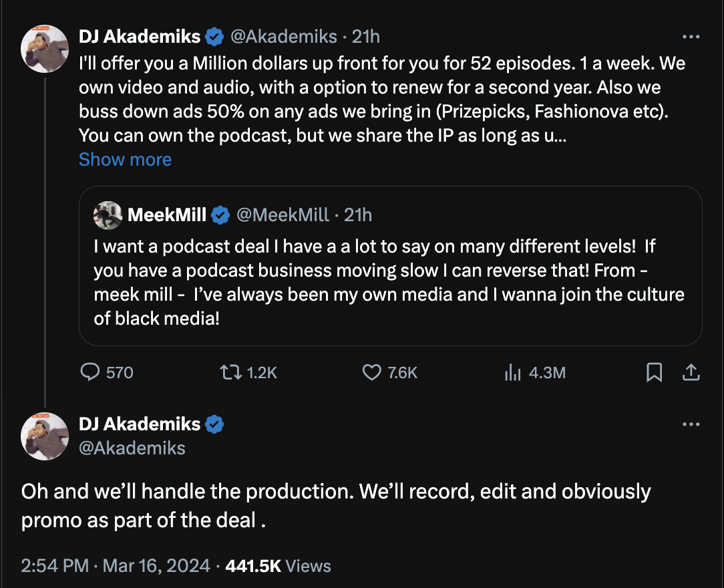Click the 2:54 PM Mar 16, 2024 timestamp
Screen dimensions: 724x588
[117, 566]
